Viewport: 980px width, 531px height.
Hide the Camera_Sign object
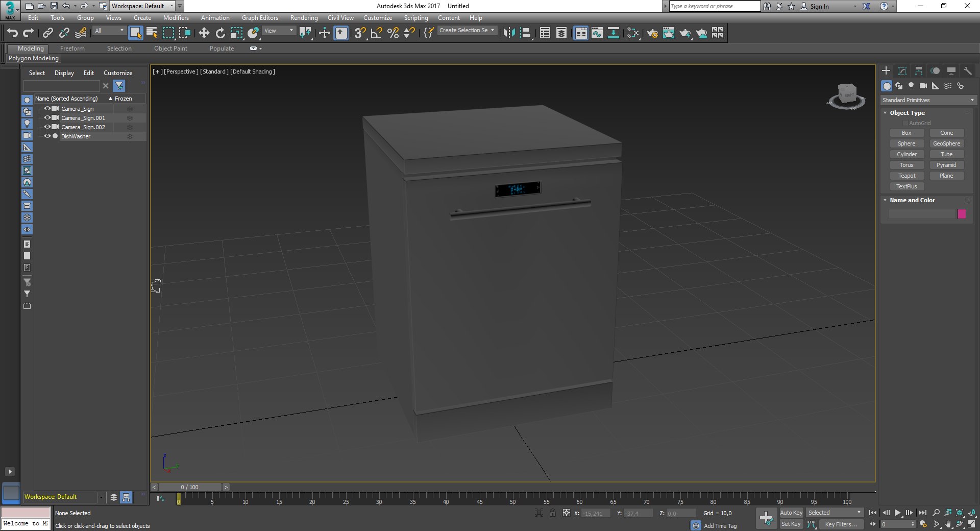coord(47,108)
